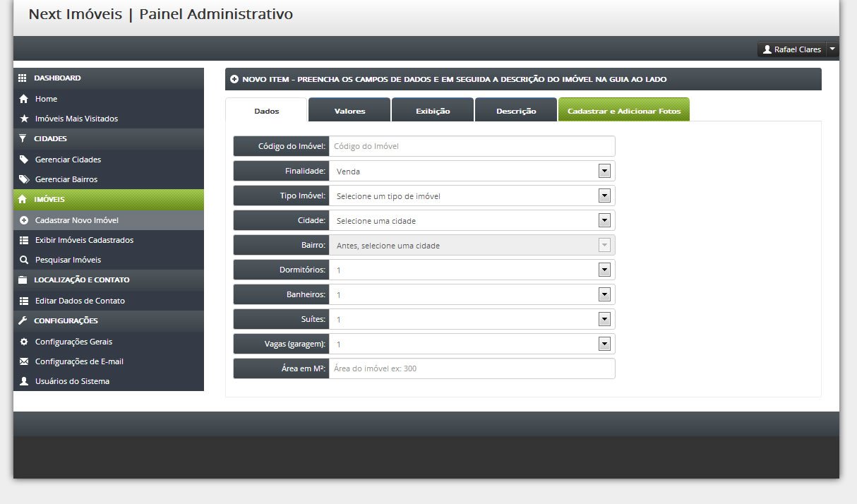Expand the Tipo Imóvel dropdown
Image resolution: width=857 pixels, height=504 pixels.
(x=472, y=196)
